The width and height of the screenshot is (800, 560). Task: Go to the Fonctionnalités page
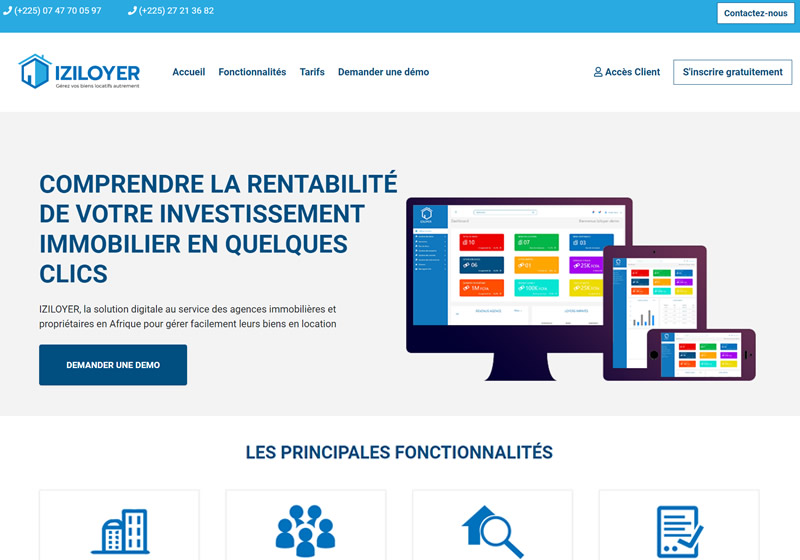click(x=252, y=72)
